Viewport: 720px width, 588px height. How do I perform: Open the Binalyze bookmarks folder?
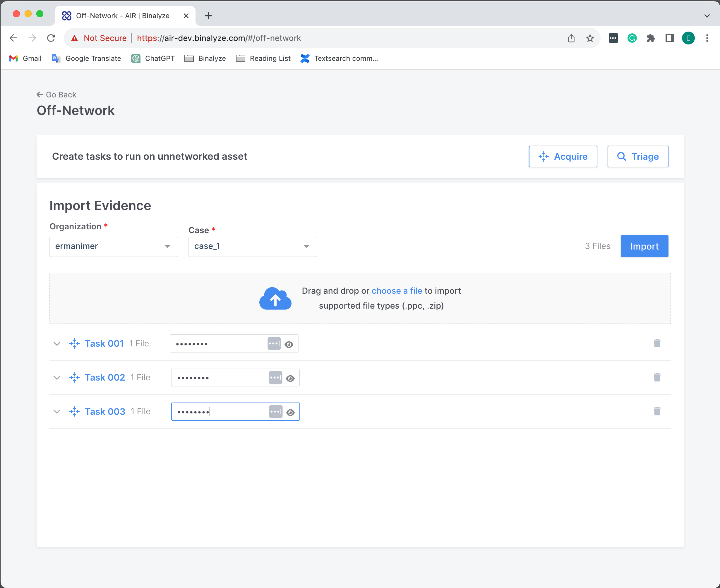(205, 58)
